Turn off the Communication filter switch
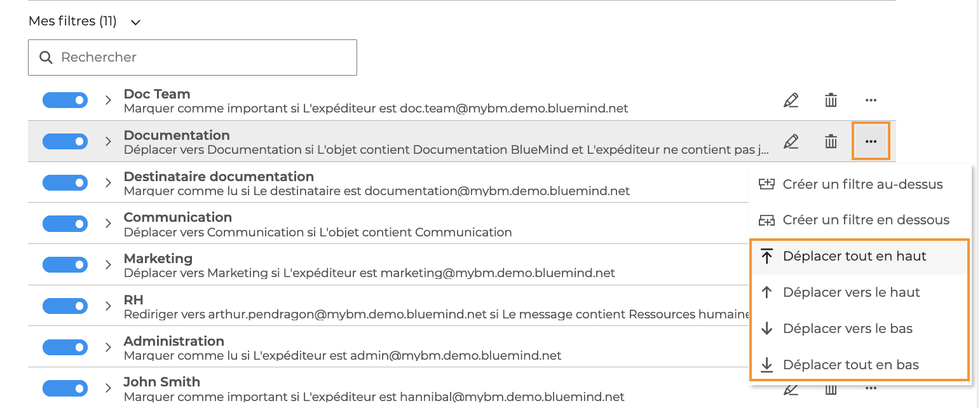 coord(65,224)
